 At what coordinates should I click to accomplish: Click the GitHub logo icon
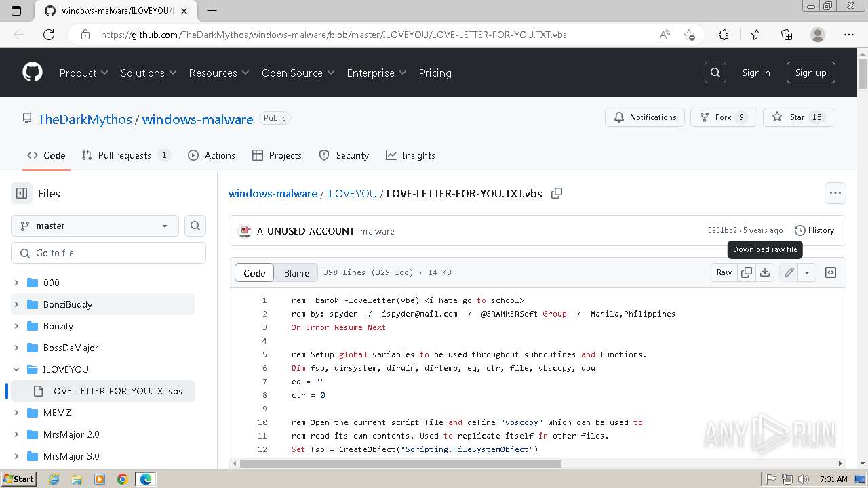pyautogui.click(x=33, y=73)
